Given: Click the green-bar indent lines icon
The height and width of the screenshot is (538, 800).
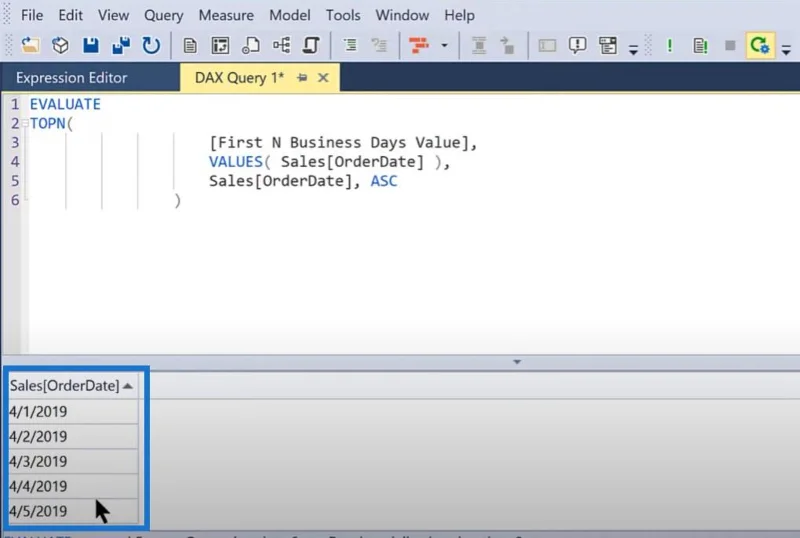Looking at the screenshot, I should coord(350,46).
